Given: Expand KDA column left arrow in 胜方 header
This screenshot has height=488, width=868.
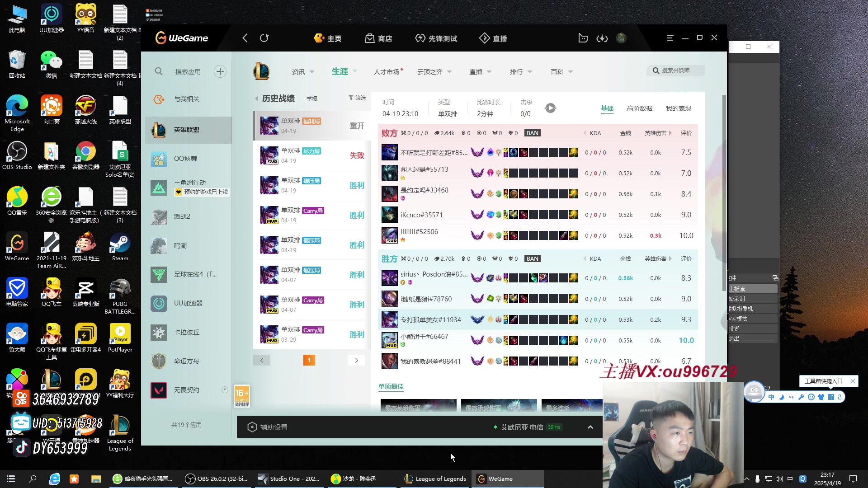Looking at the screenshot, I should click(x=585, y=259).
